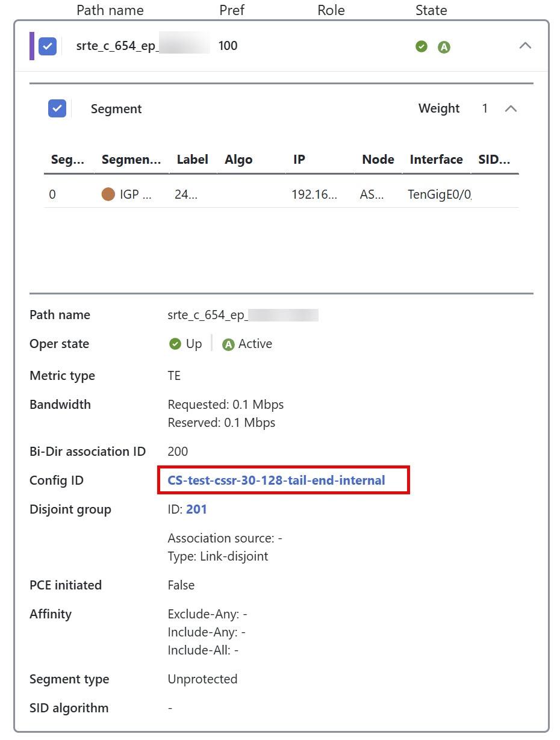Screen dimensions: 560x740
Task: Open the CS-test-cssr-30-128-tail-end-internal config link
Action: (276, 480)
